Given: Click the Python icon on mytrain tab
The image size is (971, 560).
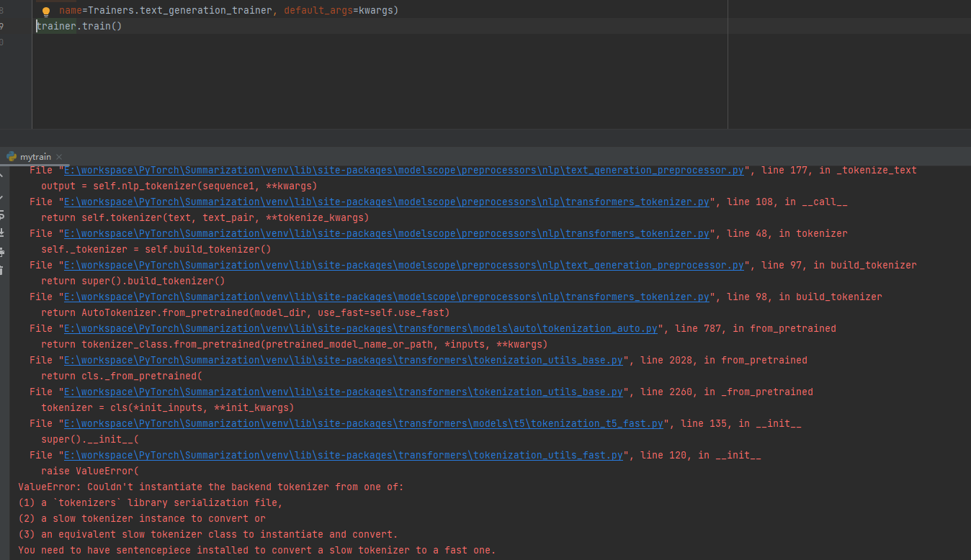Looking at the screenshot, I should coord(12,156).
